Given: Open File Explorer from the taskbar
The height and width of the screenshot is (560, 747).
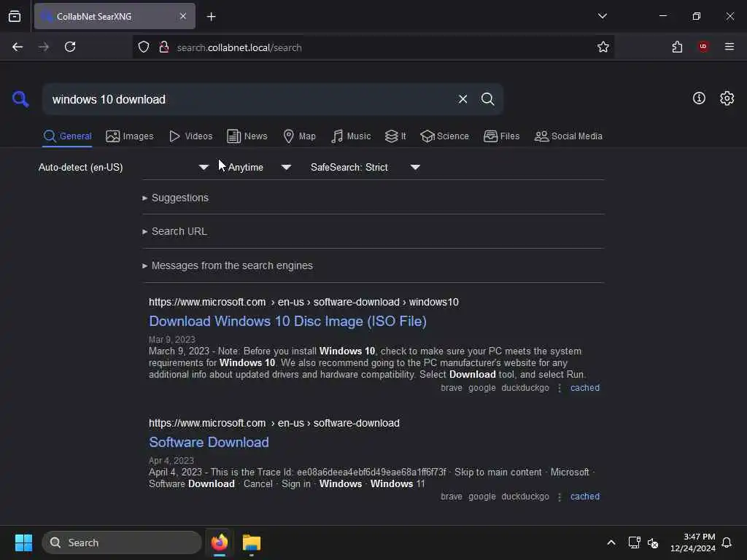Looking at the screenshot, I should pyautogui.click(x=251, y=542).
